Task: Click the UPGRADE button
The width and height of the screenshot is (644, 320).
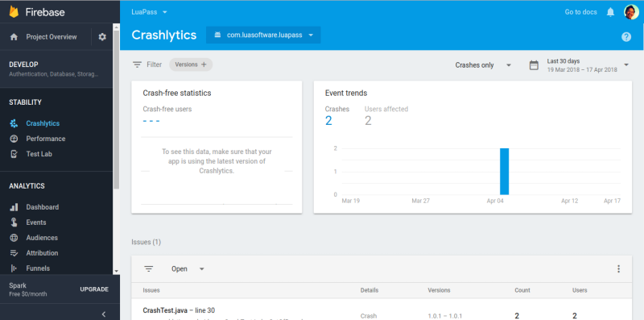Action: [x=94, y=289]
